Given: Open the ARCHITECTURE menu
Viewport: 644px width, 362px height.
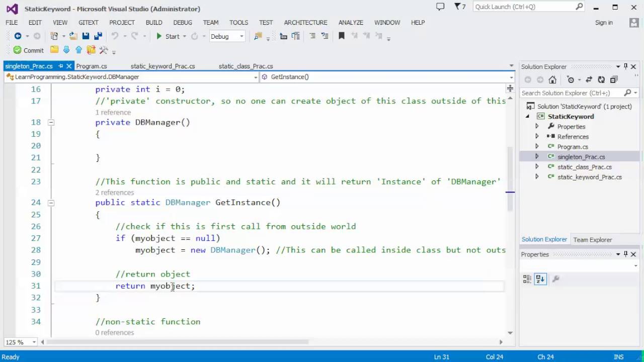Looking at the screenshot, I should [305, 22].
